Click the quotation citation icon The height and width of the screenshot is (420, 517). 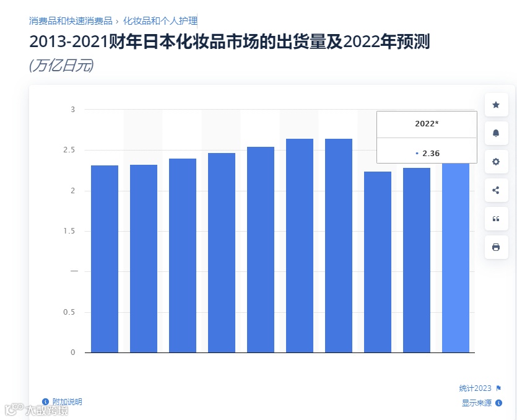click(496, 219)
